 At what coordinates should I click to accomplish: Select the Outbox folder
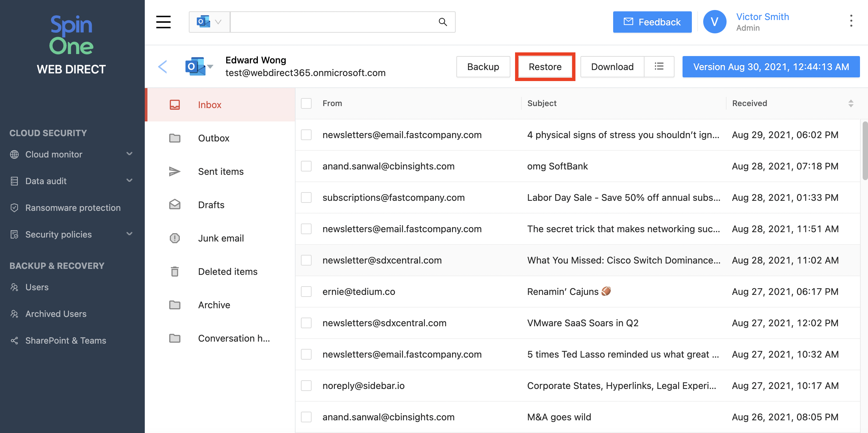[221, 138]
